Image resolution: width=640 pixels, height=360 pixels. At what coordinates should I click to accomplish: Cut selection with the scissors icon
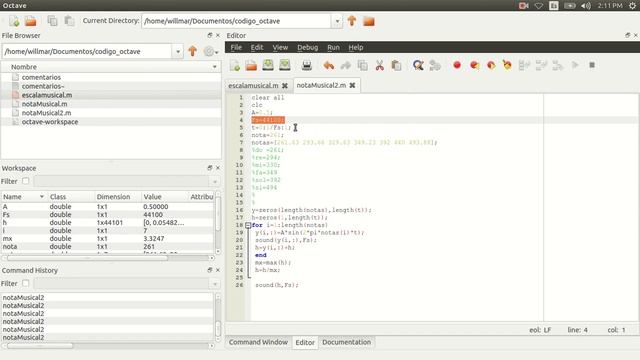[x=380, y=65]
